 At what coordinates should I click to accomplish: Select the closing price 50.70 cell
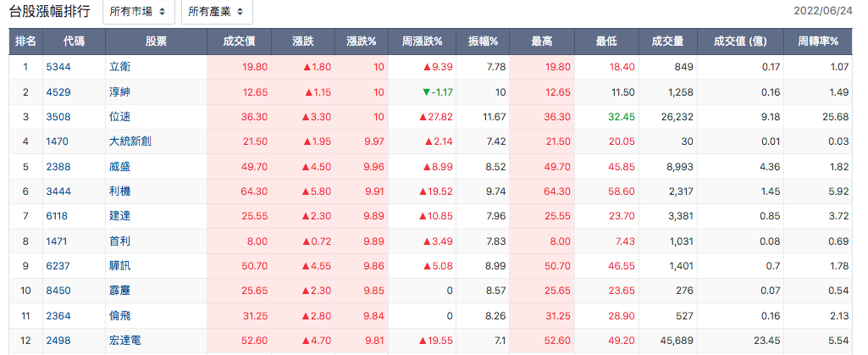click(239, 266)
